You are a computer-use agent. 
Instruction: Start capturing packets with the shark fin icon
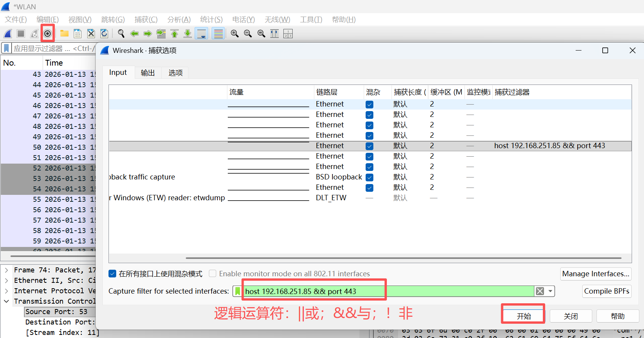pyautogui.click(x=8, y=34)
